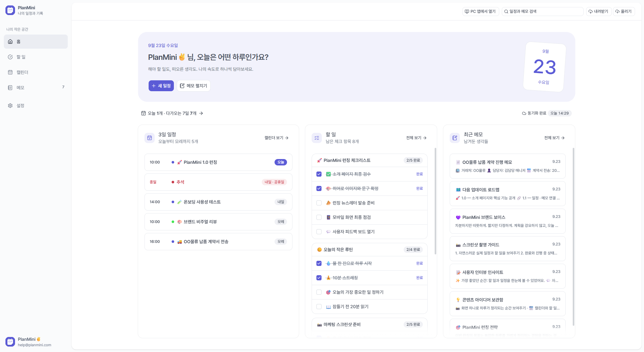Click the PlanMini logo icon at top-left
The image size is (644, 352).
(x=10, y=10)
